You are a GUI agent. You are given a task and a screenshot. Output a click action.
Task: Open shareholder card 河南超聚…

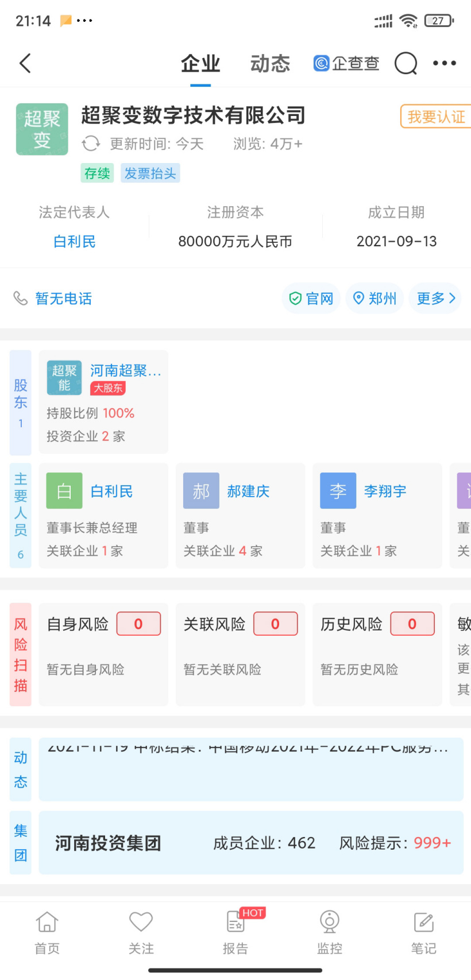103,402
